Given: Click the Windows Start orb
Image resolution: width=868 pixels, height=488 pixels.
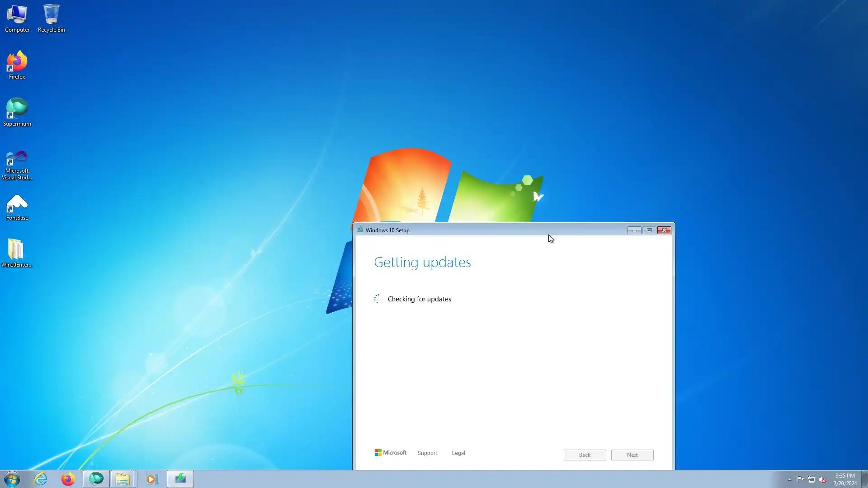Looking at the screenshot, I should (12, 479).
